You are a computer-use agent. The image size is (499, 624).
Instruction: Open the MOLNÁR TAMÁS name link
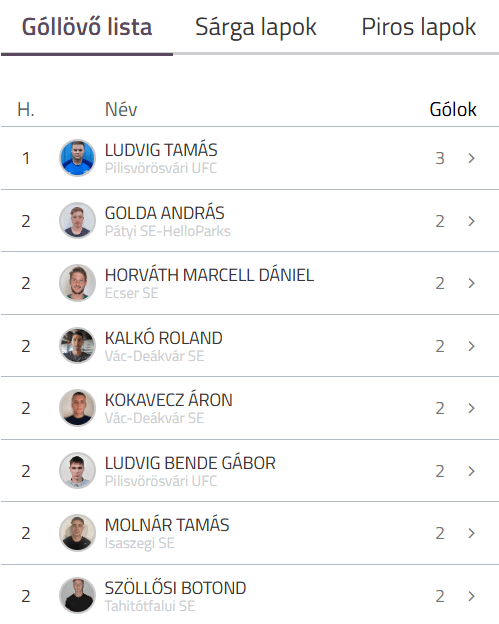click(x=167, y=525)
